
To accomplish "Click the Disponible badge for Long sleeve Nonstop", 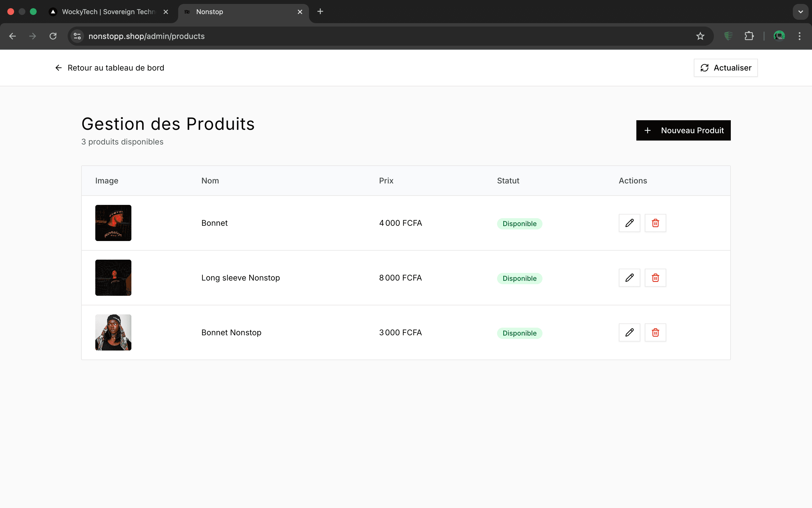I will (x=519, y=279).
